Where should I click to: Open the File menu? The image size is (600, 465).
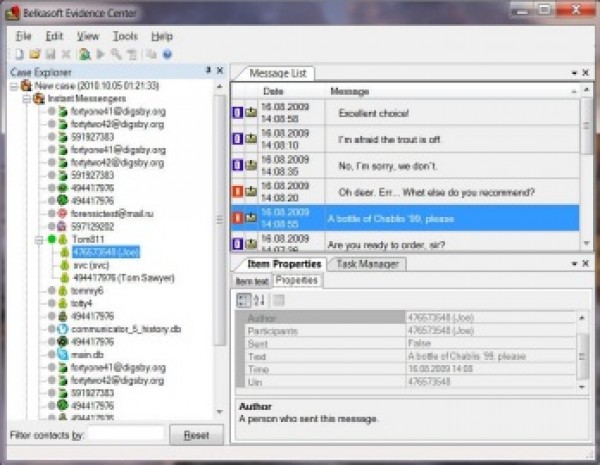[23, 36]
